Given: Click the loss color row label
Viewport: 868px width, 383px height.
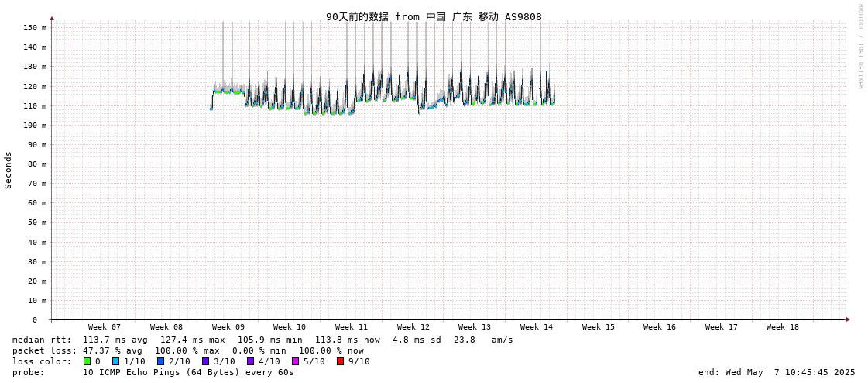Looking at the screenshot, I should tap(42, 361).
